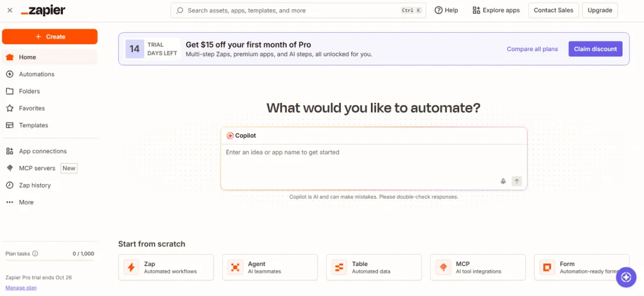The width and height of the screenshot is (644, 296).
Task: Open Automations in the sidebar
Action: (50, 74)
